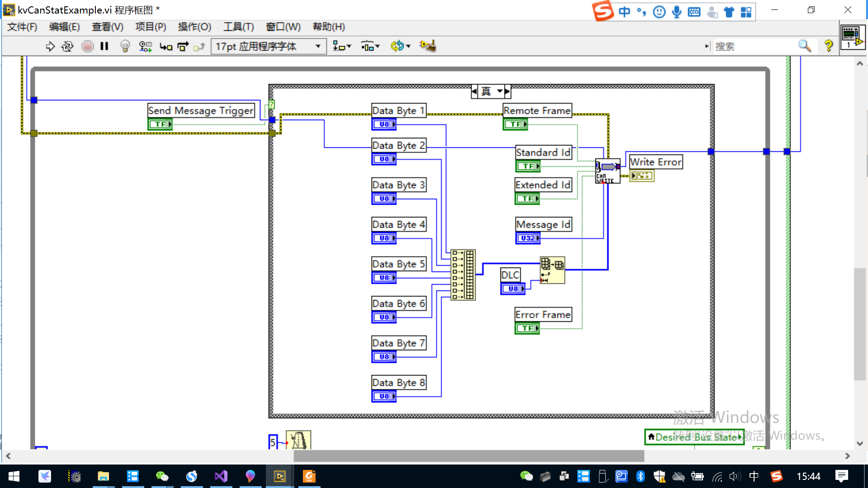Open Align Objects dropdown
The height and width of the screenshot is (488, 868).
point(342,46)
